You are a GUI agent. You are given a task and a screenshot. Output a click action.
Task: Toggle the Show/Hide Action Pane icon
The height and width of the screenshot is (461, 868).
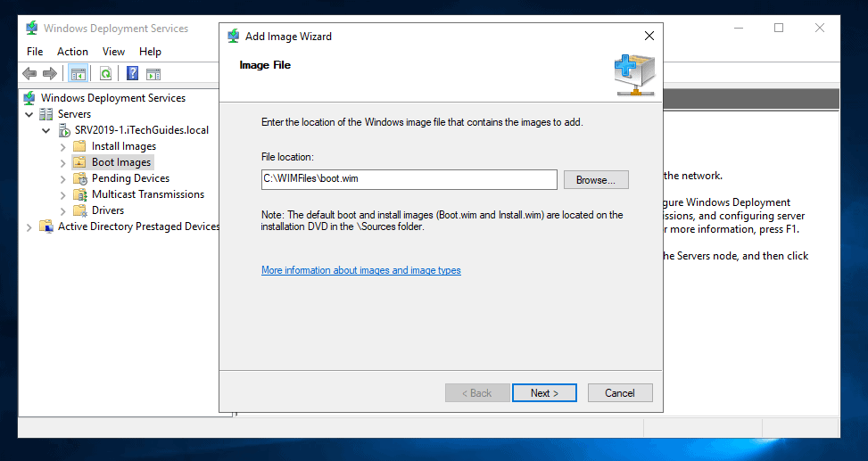tap(153, 74)
